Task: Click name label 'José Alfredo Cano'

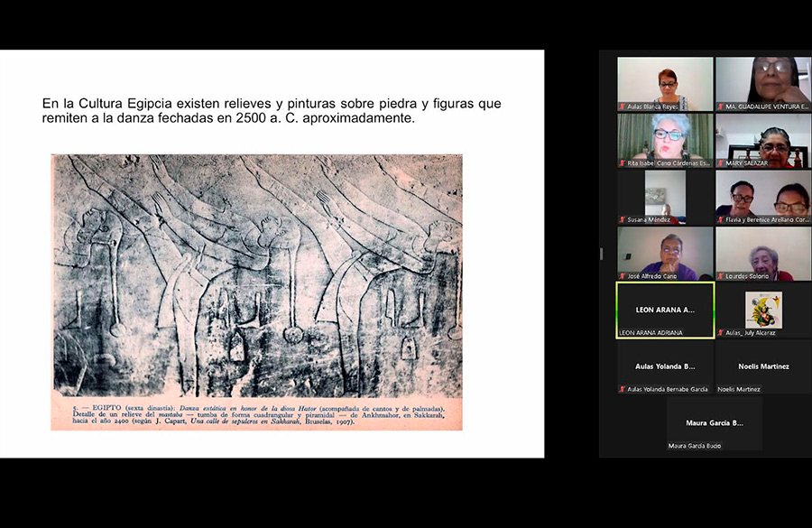Action: pos(652,276)
